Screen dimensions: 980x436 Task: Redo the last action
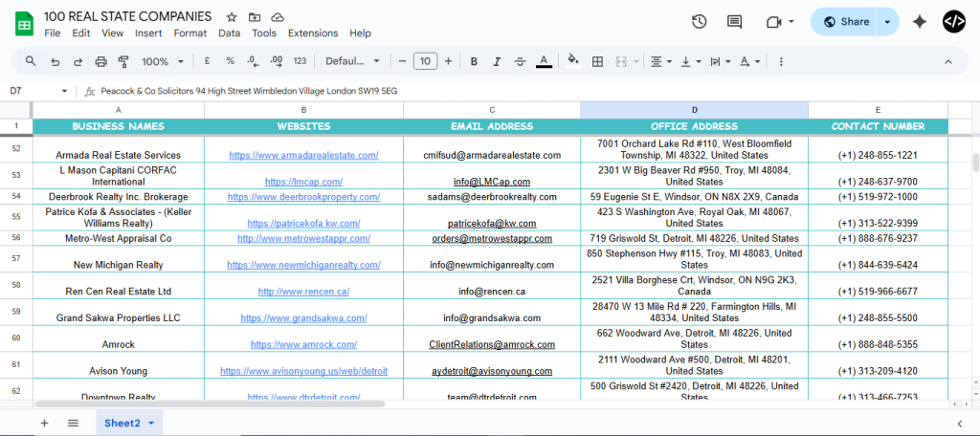coord(78,61)
